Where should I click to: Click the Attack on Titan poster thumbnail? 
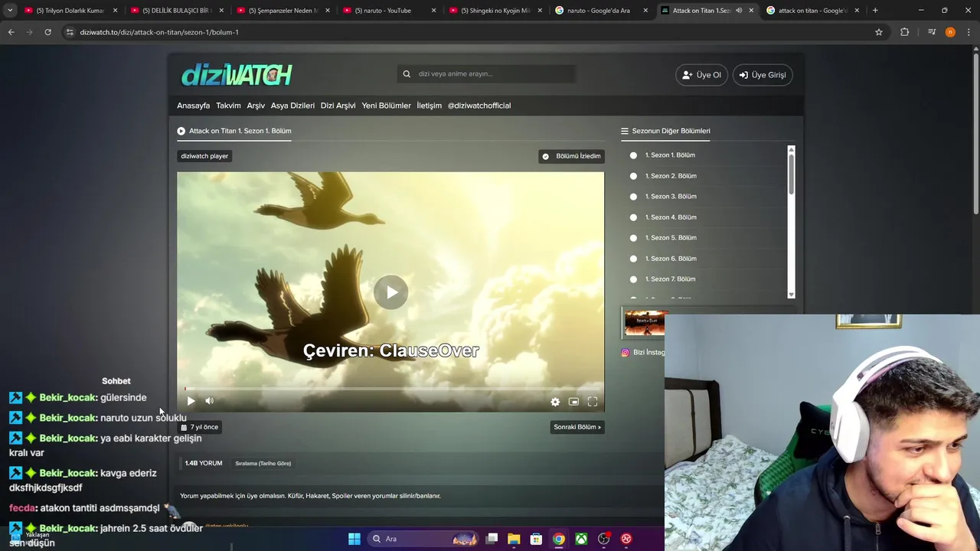pyautogui.click(x=645, y=324)
